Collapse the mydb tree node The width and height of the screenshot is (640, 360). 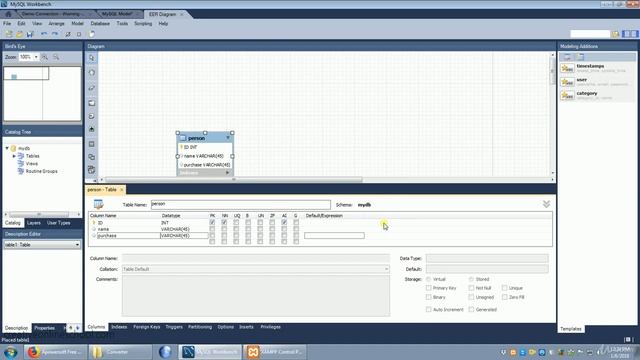coord(7,148)
